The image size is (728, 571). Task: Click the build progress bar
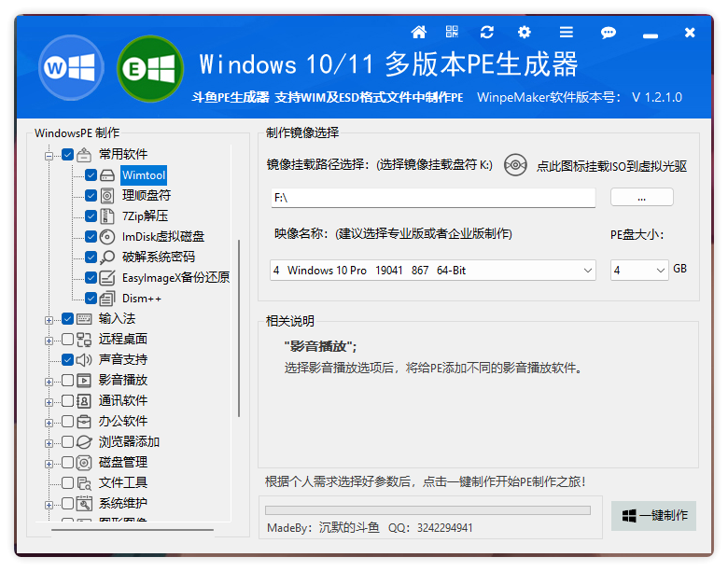pyautogui.click(x=427, y=510)
